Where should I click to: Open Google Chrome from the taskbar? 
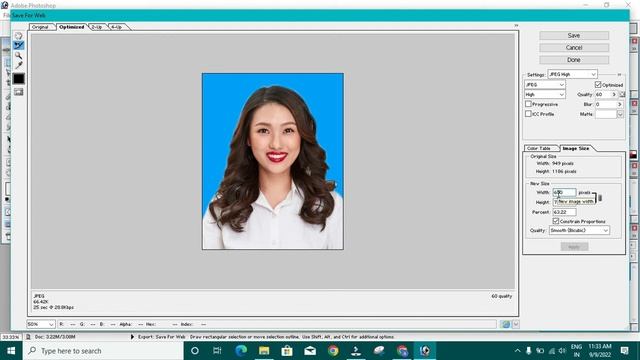333,351
